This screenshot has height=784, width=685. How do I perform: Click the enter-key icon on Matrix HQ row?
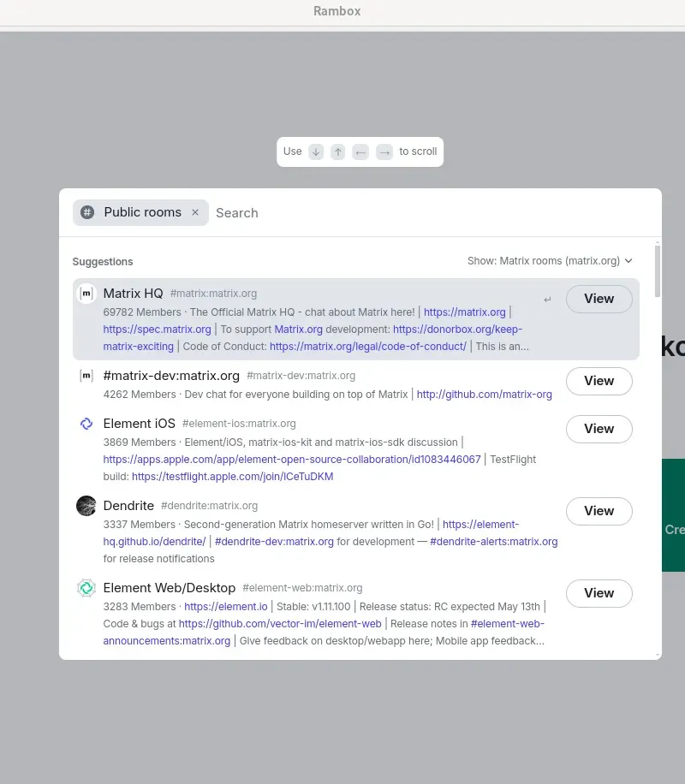pos(547,300)
